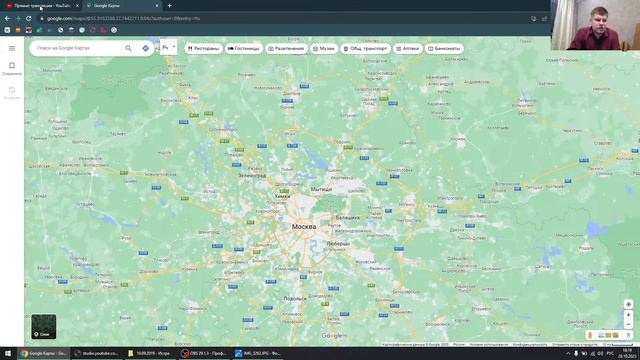Click the Люберцы label on map
Viewport: 640px width, 360px height.
tap(338, 243)
